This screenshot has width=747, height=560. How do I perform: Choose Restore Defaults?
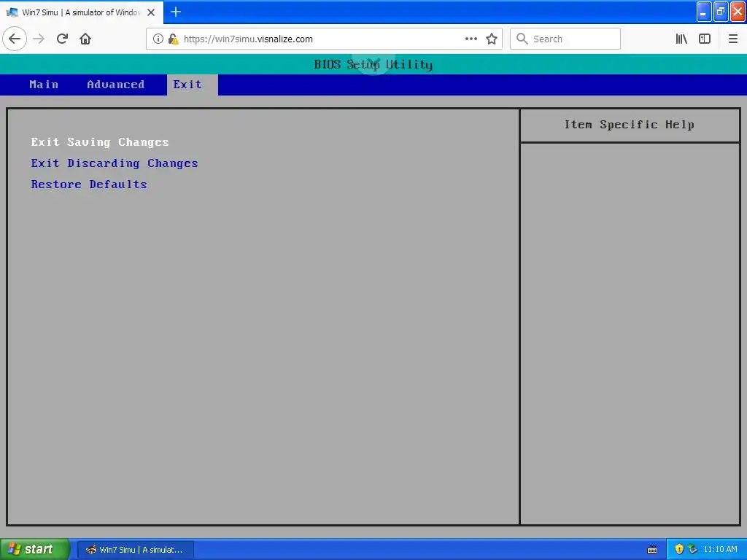click(x=89, y=184)
